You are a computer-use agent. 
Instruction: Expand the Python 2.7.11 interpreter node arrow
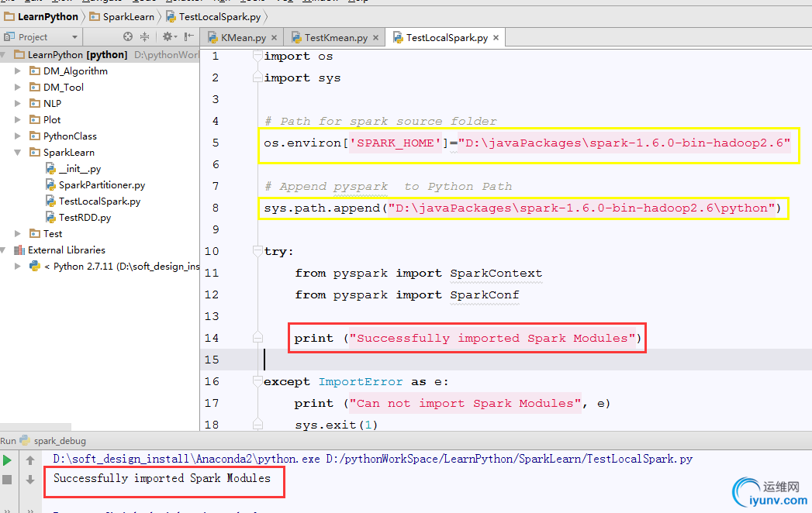[x=18, y=267]
